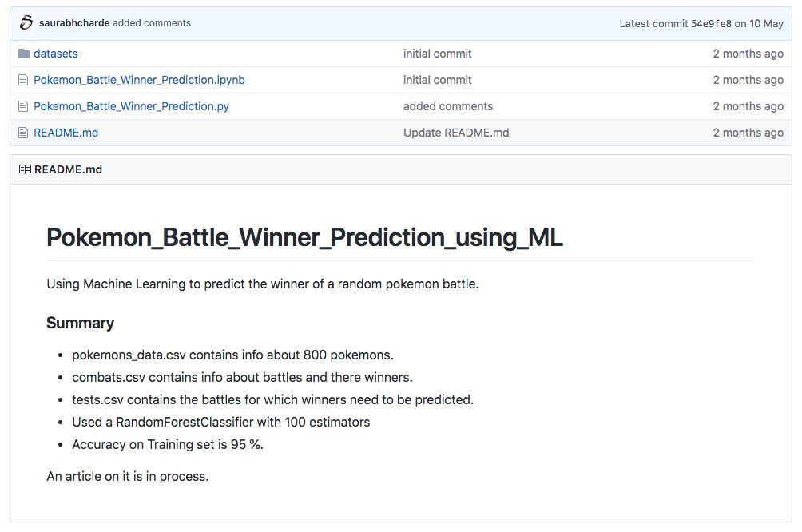The width and height of the screenshot is (802, 532).
Task: Click the file icon beside the .ipynb notebook
Action: point(23,80)
